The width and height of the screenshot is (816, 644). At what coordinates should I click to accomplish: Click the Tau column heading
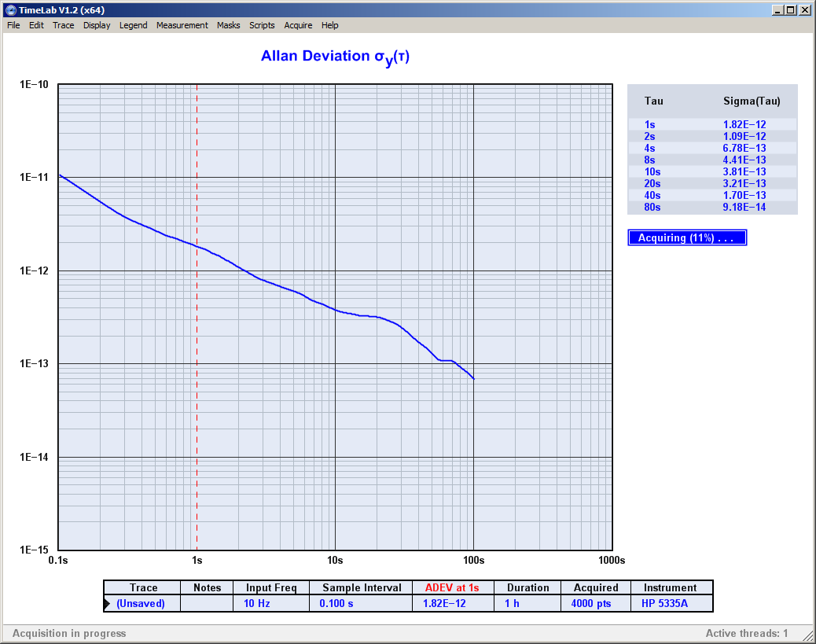653,101
